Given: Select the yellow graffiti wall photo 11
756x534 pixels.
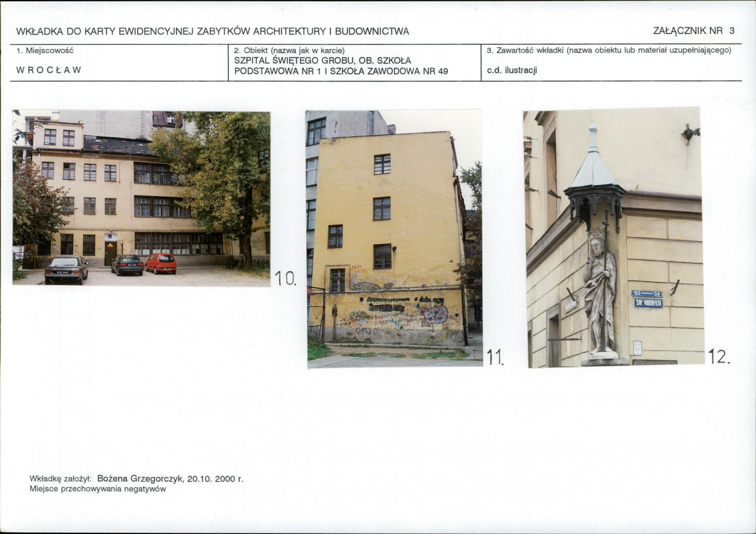Looking at the screenshot, I should pyautogui.click(x=394, y=239).
